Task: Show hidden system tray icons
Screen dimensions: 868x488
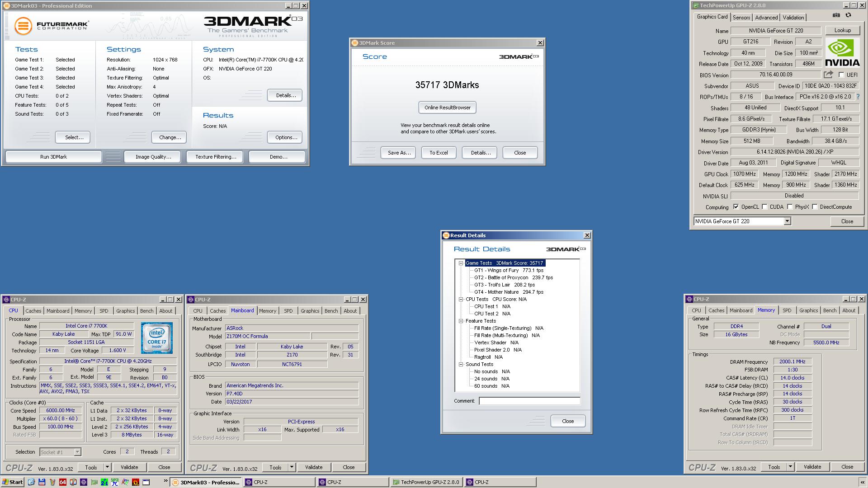Action: [x=862, y=482]
